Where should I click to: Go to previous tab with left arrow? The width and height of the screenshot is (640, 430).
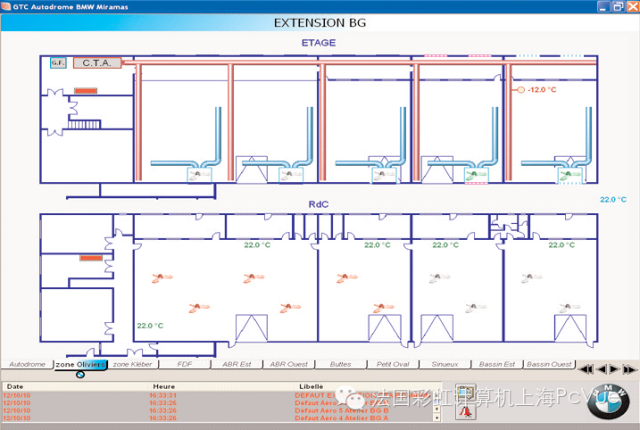click(602, 369)
